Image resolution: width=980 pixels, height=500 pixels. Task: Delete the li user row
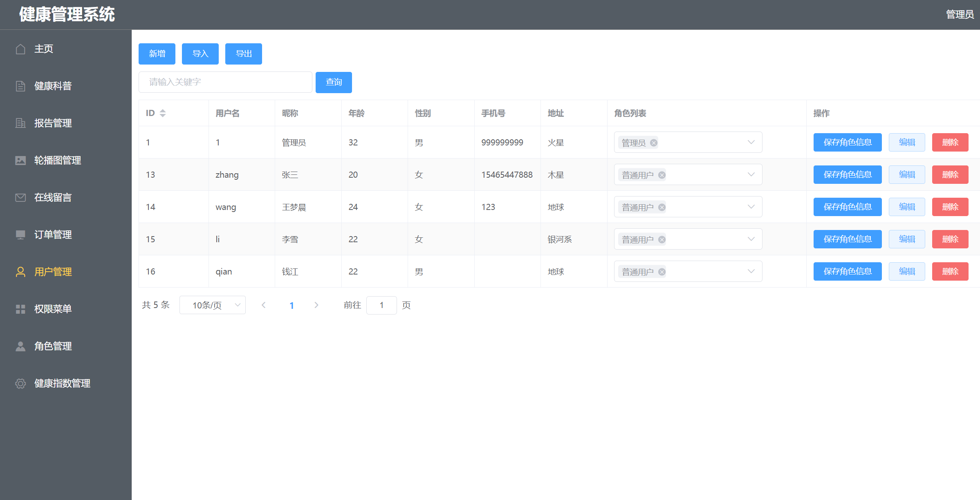pyautogui.click(x=950, y=239)
